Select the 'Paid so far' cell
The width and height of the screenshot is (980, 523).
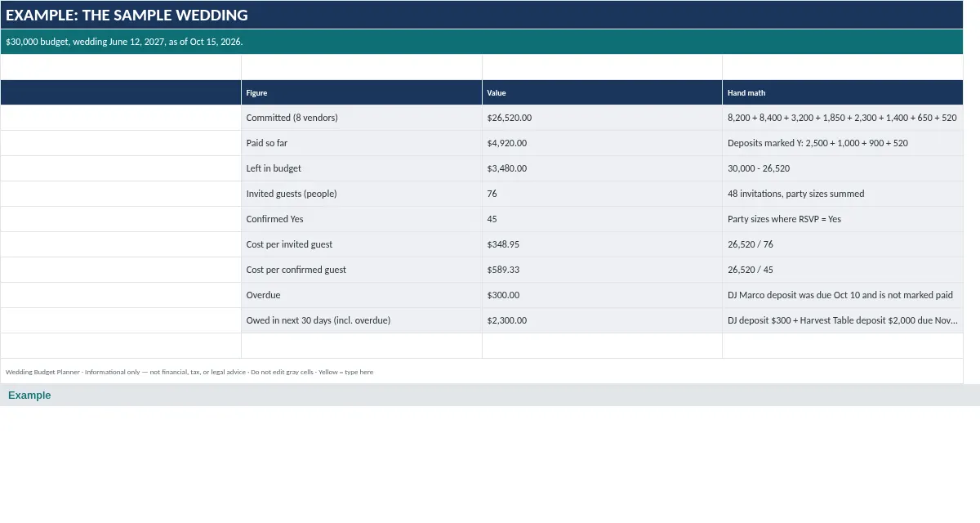click(362, 143)
